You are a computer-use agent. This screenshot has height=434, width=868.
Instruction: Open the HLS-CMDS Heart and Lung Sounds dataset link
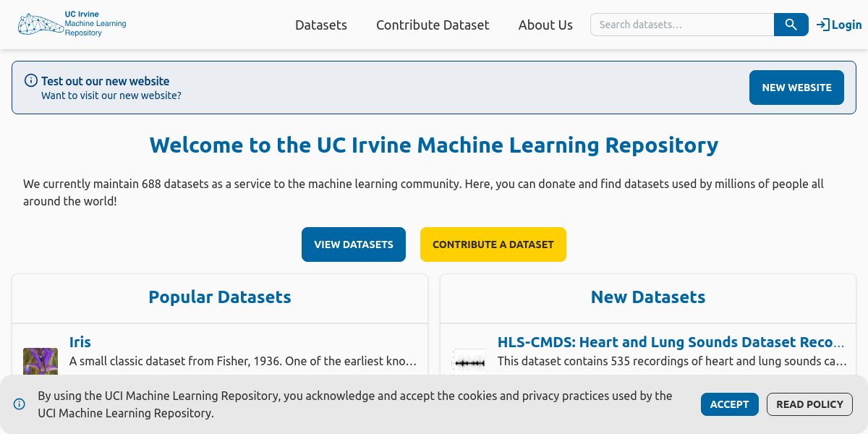671,342
